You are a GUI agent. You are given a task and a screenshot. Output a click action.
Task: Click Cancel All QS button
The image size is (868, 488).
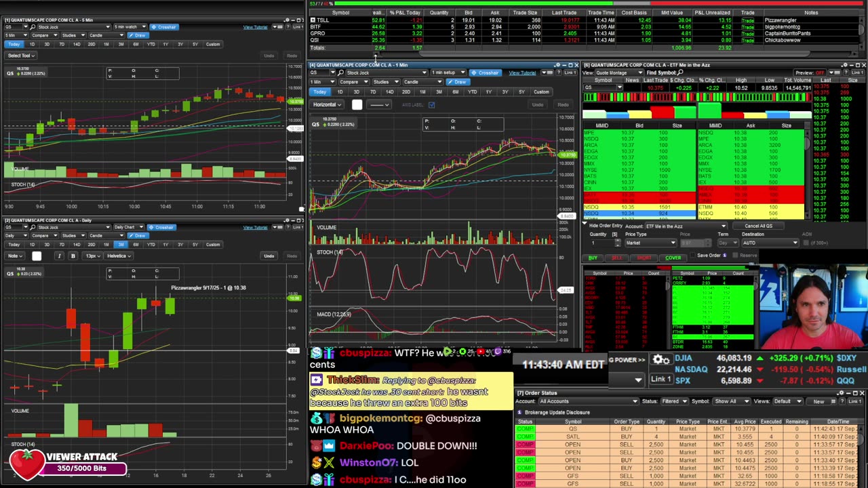click(x=758, y=226)
